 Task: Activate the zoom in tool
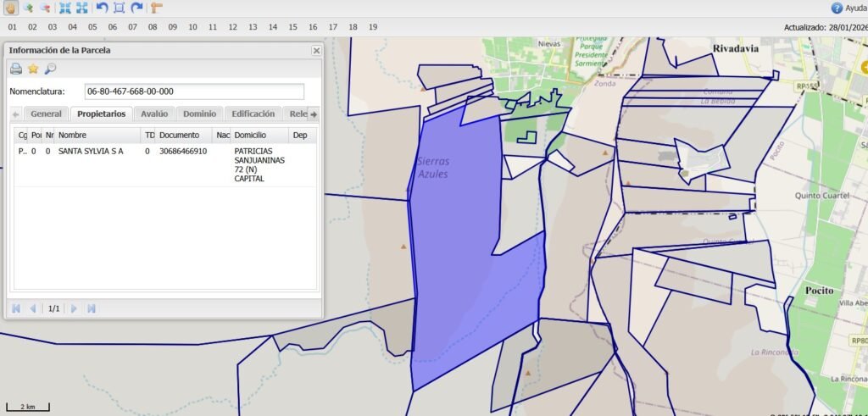pos(28,8)
